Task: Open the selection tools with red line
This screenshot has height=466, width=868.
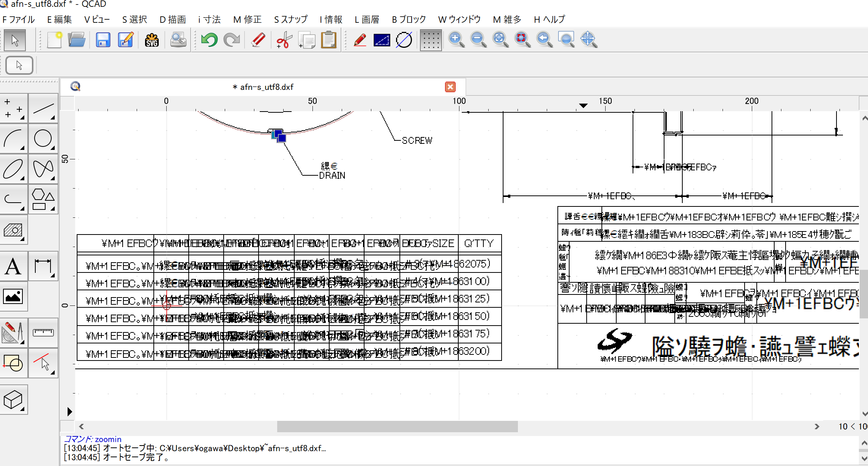Action: tap(43, 363)
